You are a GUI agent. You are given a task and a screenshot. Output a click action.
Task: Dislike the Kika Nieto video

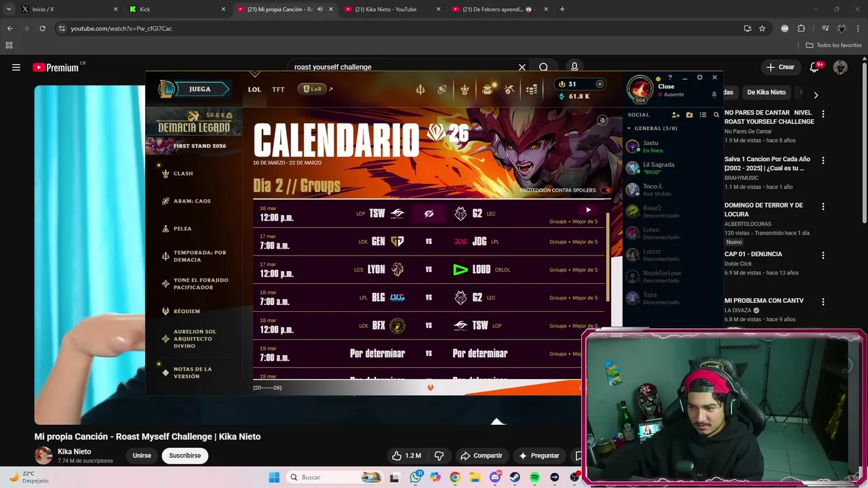(x=439, y=455)
